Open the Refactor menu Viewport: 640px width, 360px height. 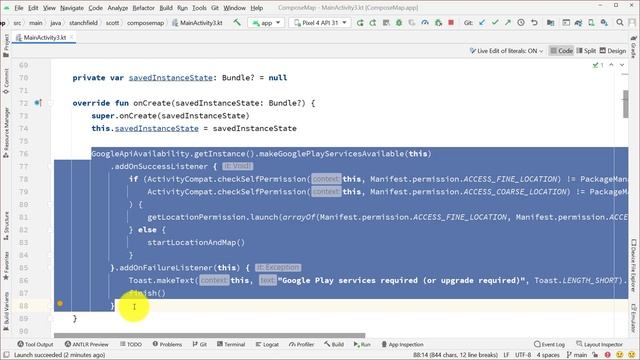click(x=143, y=8)
